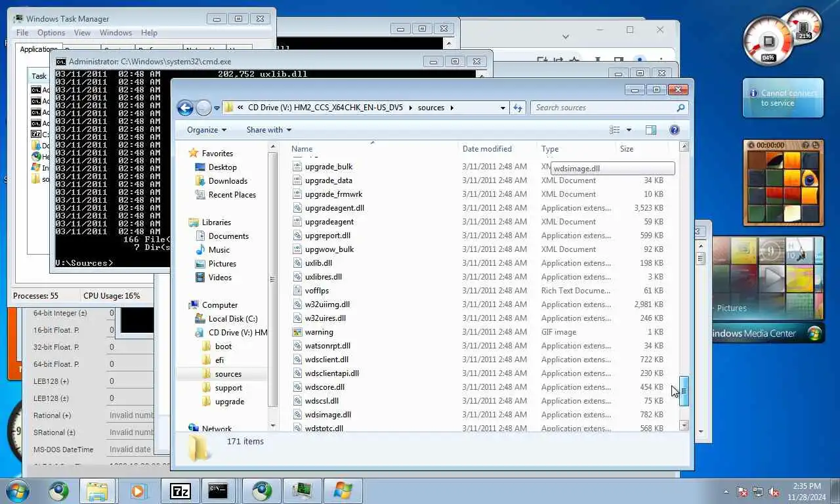This screenshot has height=504, width=840.
Task: Go back in the Explorer window
Action: (x=185, y=108)
